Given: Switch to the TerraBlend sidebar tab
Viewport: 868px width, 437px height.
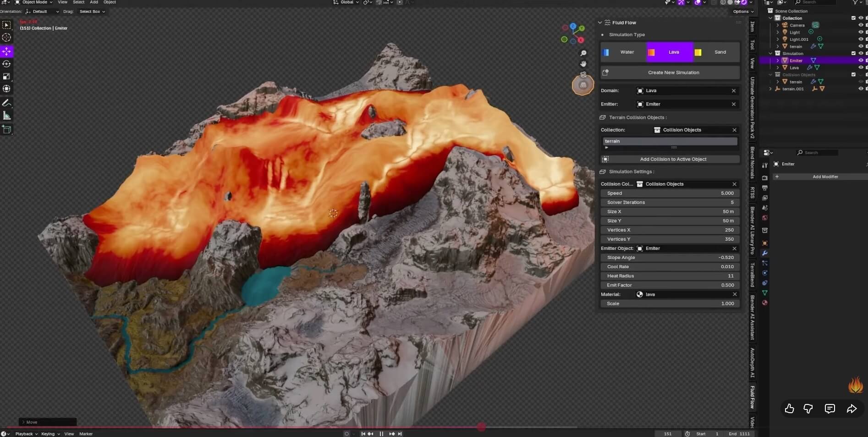Looking at the screenshot, I should coord(752,275).
